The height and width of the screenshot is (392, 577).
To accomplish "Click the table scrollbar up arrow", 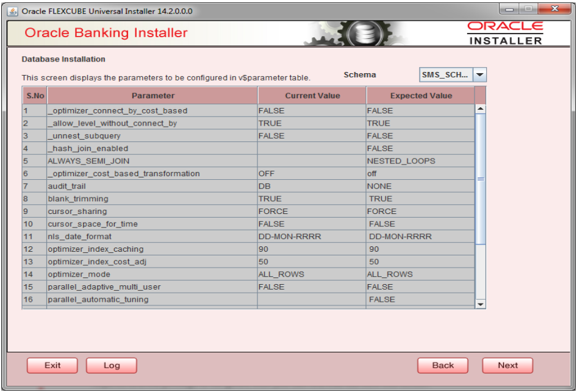I will click(480, 109).
